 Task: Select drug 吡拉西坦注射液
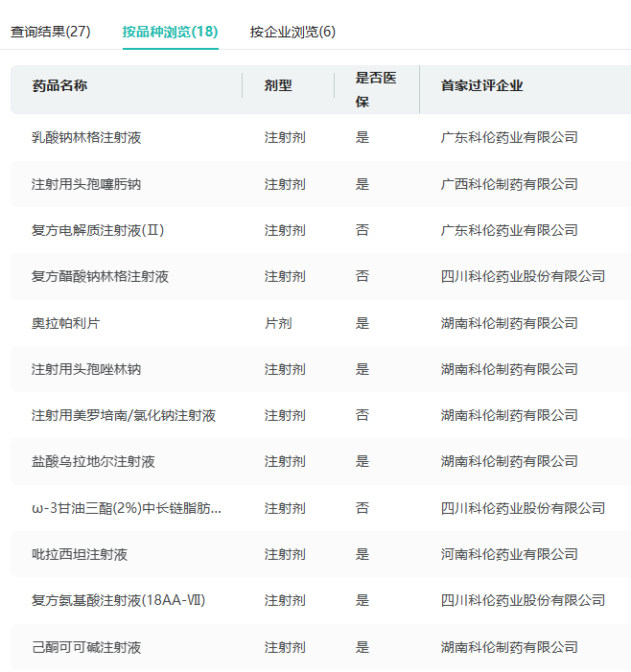tap(80, 555)
